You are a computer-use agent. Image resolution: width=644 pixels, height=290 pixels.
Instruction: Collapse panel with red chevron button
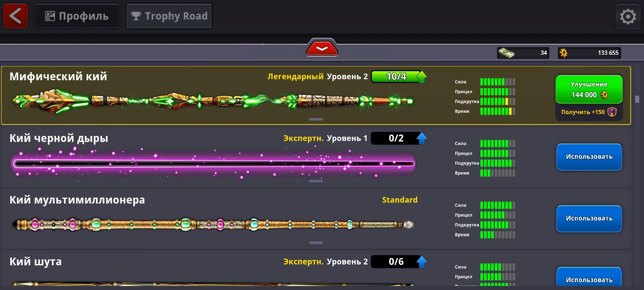[322, 48]
